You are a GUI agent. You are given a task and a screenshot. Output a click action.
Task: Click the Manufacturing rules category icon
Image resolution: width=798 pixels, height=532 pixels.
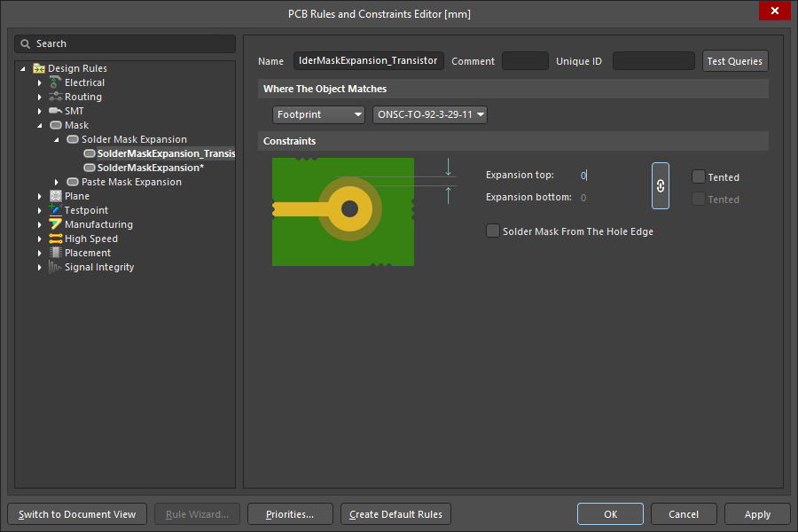(54, 224)
